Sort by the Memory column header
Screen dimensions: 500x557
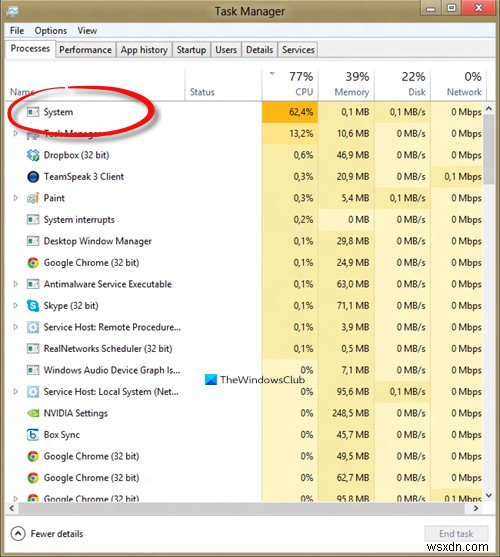click(x=346, y=85)
